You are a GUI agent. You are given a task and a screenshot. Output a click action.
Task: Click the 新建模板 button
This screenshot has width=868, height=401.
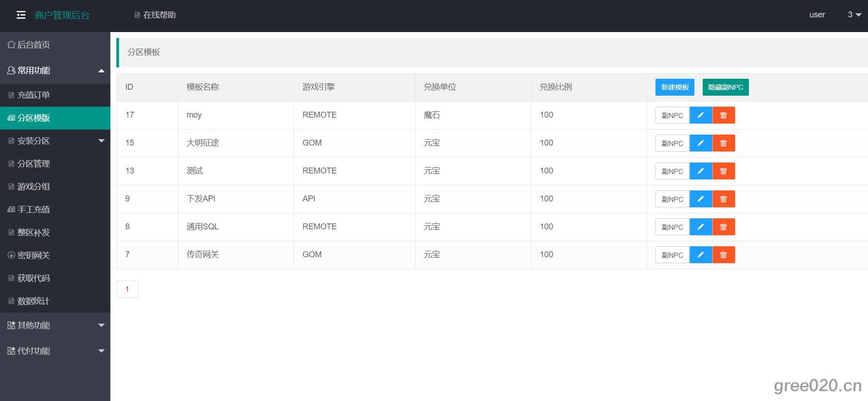tap(674, 87)
